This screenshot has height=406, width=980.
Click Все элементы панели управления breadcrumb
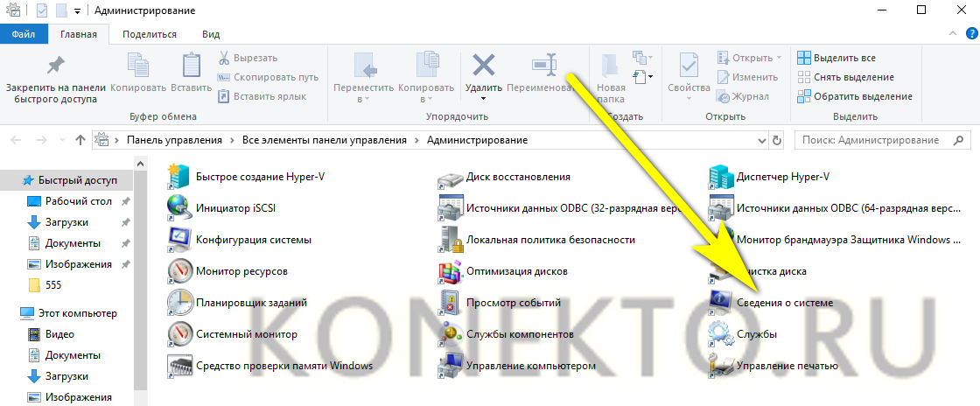pyautogui.click(x=325, y=141)
